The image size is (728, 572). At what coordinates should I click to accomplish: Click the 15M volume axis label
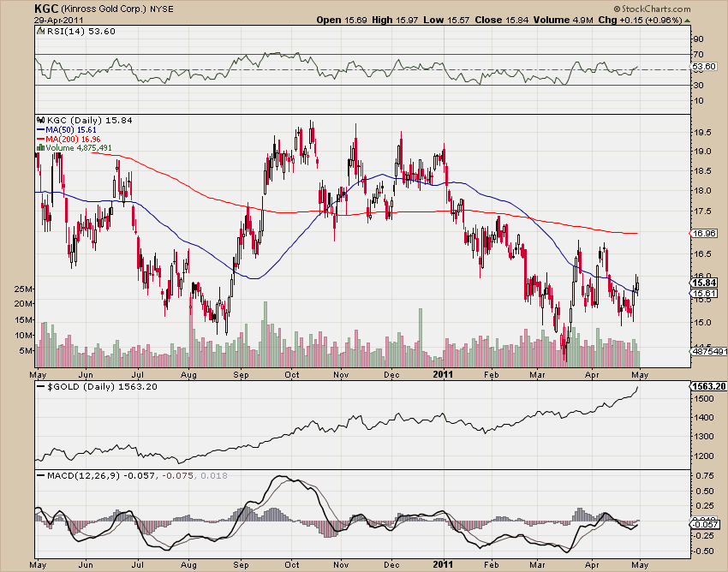click(24, 320)
